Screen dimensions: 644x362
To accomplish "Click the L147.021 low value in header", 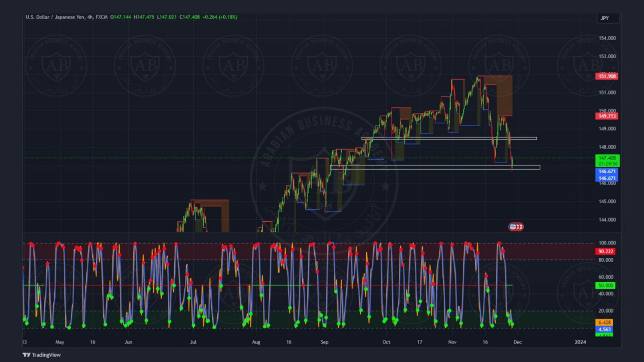I will [x=167, y=17].
